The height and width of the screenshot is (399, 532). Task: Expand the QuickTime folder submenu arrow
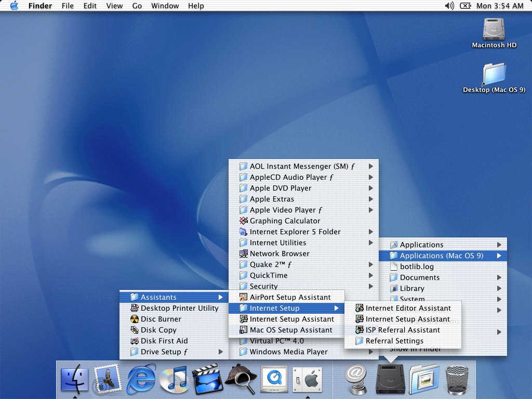click(x=371, y=275)
